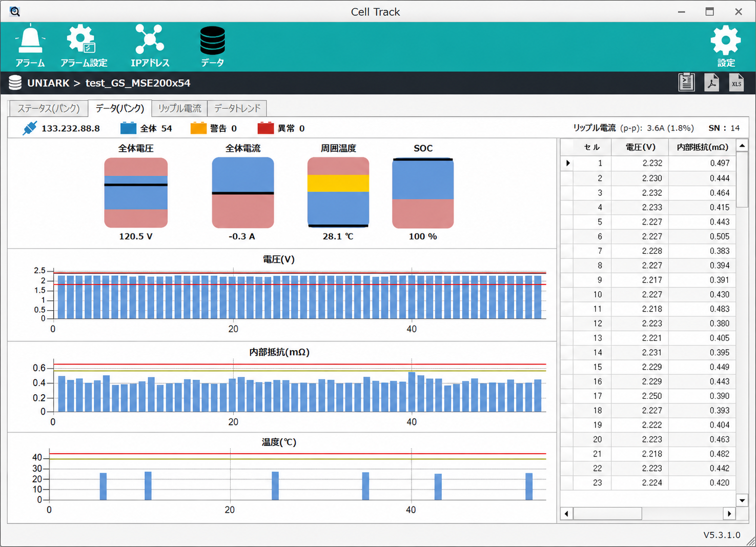The width and height of the screenshot is (756, 547).
Task: Click the 全体電圧 gauge
Action: coord(136,193)
